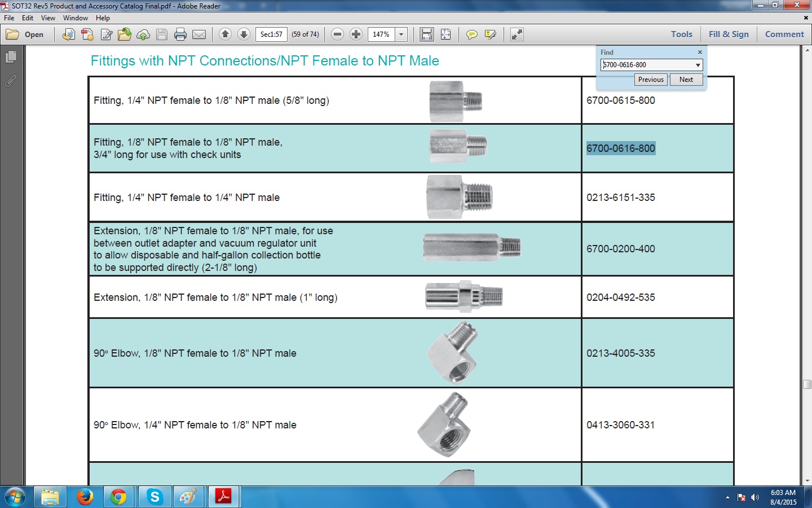The image size is (812, 508).
Task: Click part number 0204-0492-535
Action: click(x=621, y=297)
